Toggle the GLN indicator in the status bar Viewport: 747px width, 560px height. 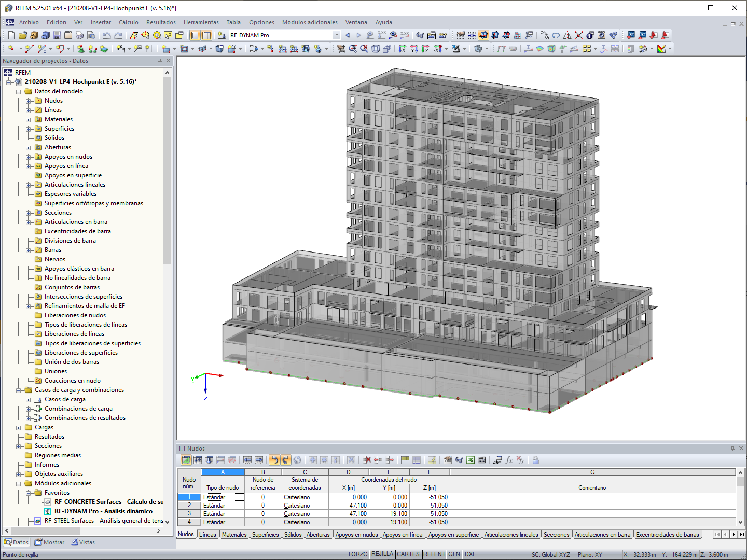pos(454,554)
